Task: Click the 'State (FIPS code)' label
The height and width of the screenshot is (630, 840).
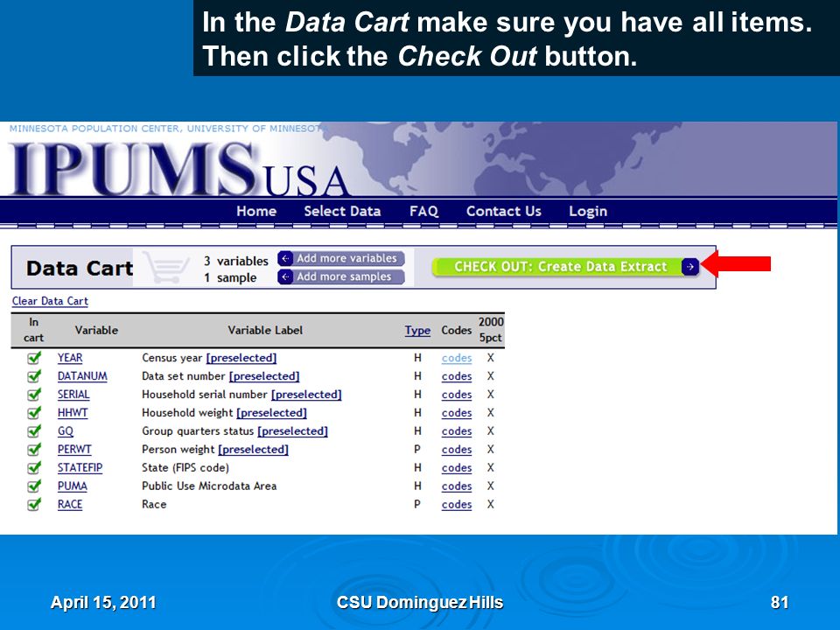Action: click(x=185, y=467)
